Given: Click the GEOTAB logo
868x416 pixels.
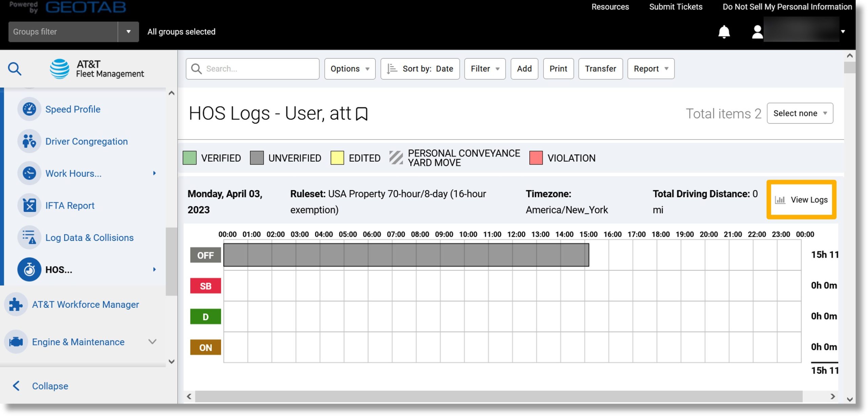Looking at the screenshot, I should 86,7.
